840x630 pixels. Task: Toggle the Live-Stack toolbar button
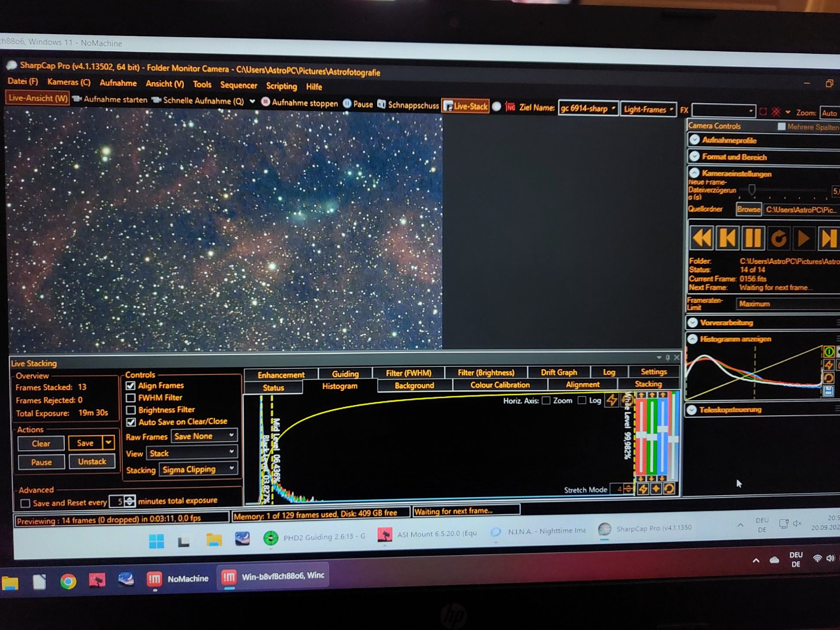465,106
